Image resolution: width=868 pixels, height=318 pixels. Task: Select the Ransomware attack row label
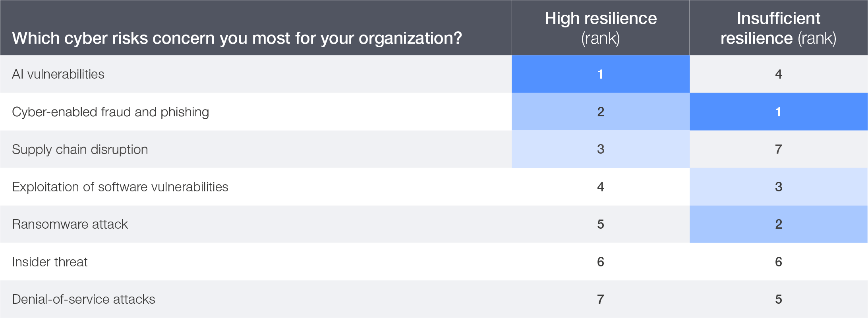70,224
